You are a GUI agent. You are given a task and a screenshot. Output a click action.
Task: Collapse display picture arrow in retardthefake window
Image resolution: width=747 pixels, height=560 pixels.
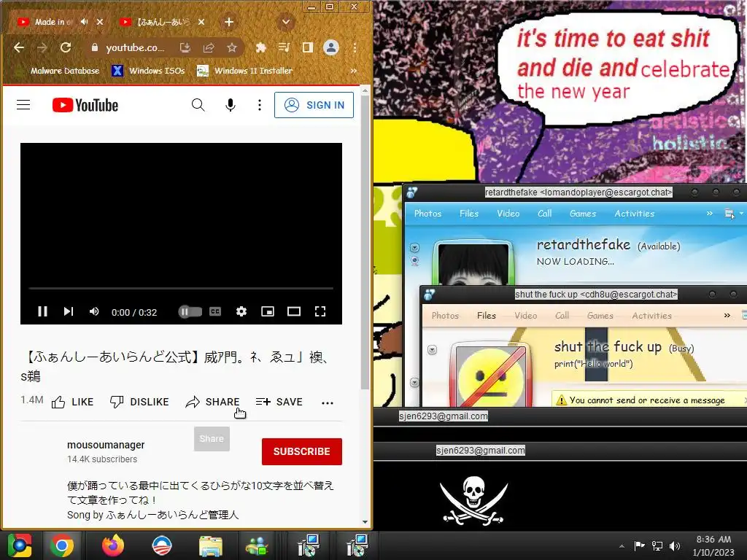(x=415, y=248)
